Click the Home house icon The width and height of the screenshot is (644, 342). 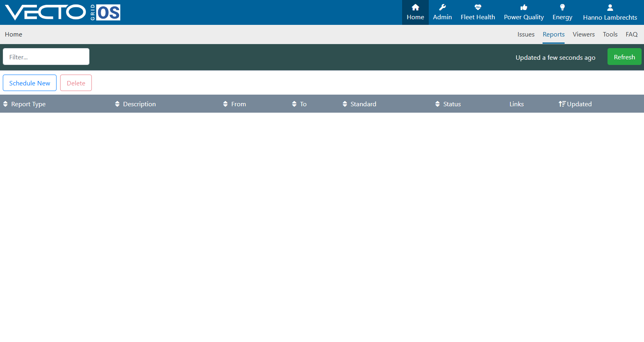(415, 7)
